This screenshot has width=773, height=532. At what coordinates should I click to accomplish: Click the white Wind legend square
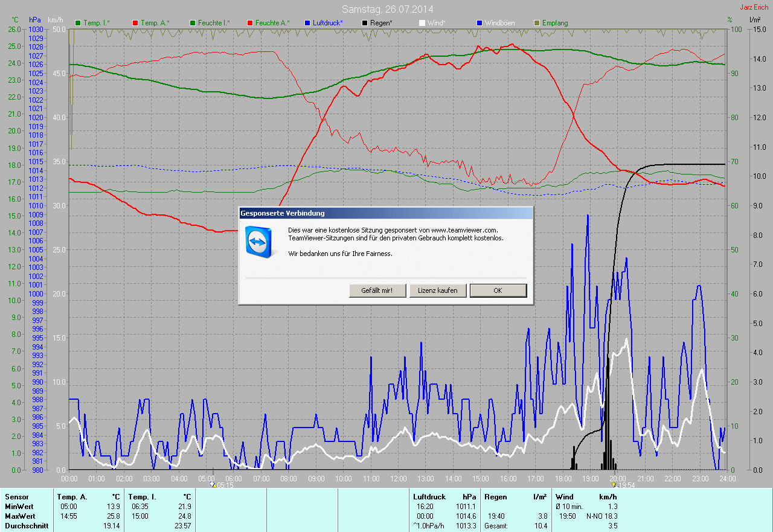coord(422,23)
